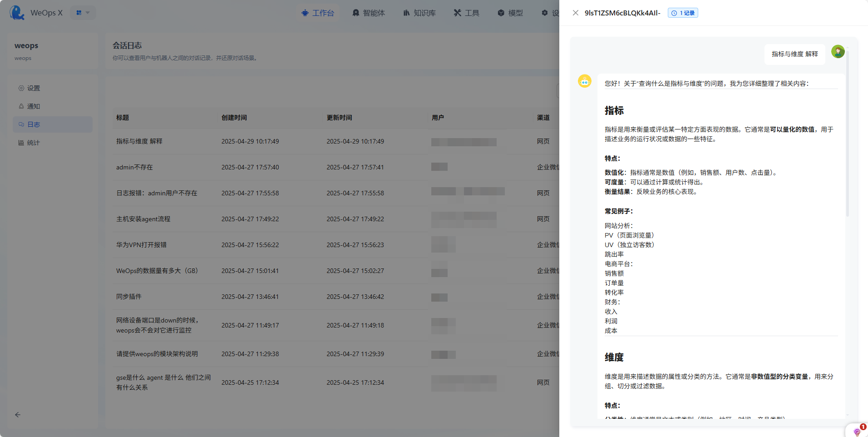Click the wrench icon next to 工具
This screenshot has height=437, width=868.
(458, 13)
